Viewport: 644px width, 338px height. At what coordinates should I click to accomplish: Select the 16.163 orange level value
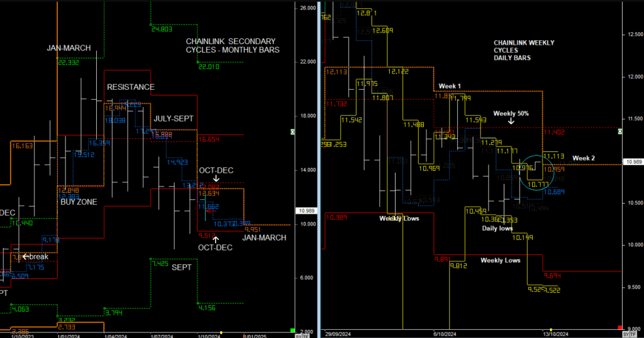click(x=22, y=146)
